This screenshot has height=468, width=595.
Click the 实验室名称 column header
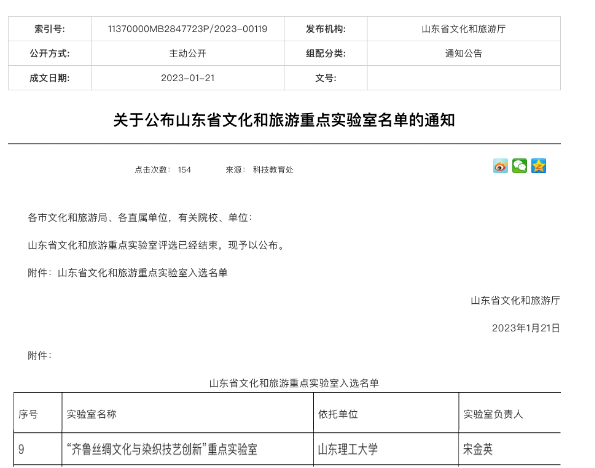tap(187, 414)
